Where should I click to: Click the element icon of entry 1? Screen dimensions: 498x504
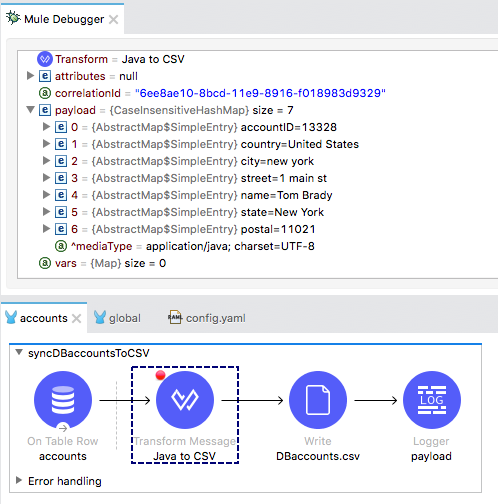61,144
